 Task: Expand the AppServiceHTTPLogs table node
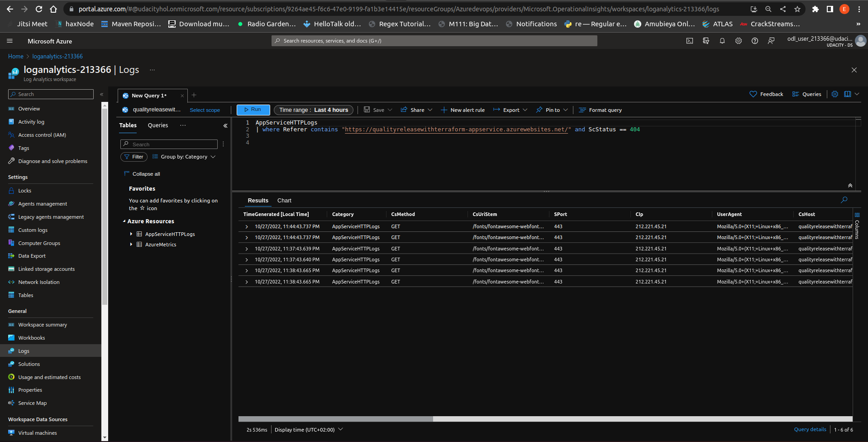coord(131,234)
